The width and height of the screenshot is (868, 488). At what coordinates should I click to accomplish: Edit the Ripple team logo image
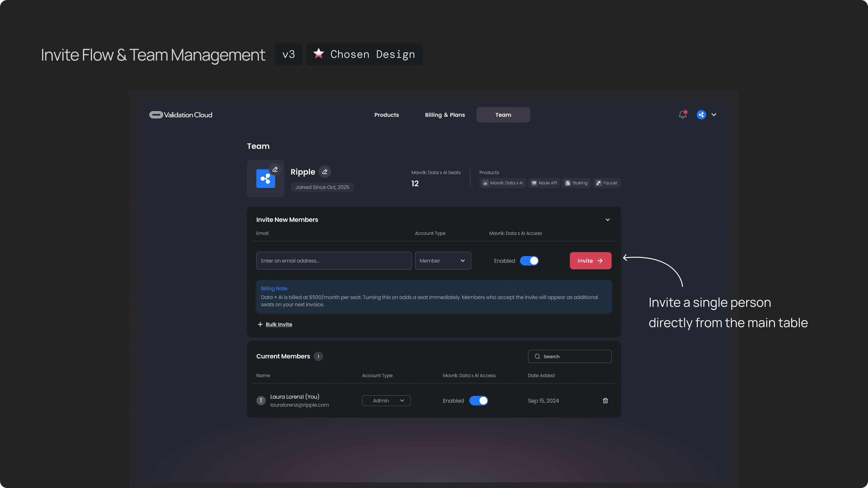275,169
